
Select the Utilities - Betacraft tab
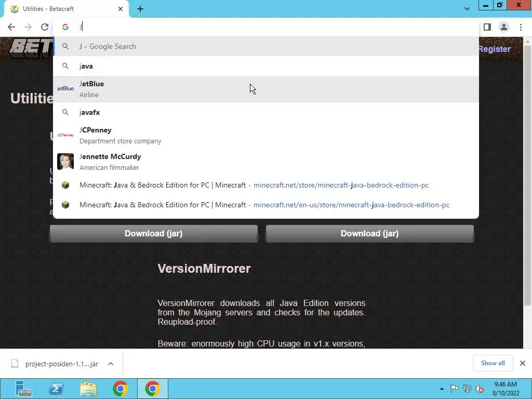tap(66, 9)
